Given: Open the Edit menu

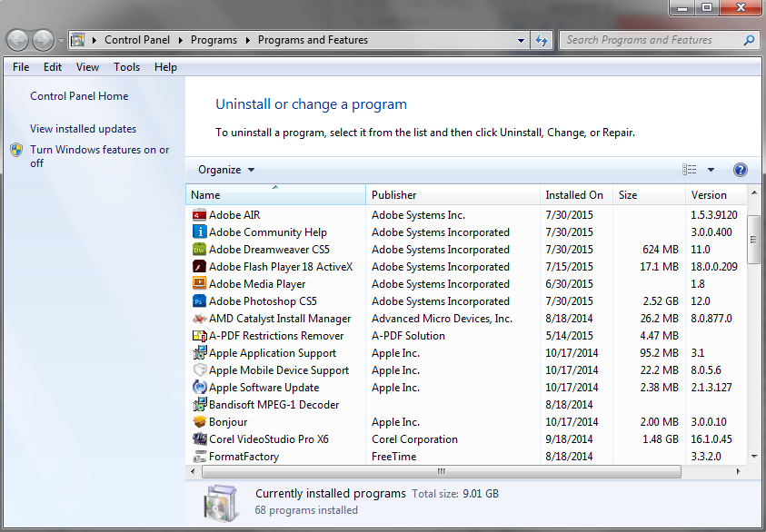Looking at the screenshot, I should click(53, 67).
